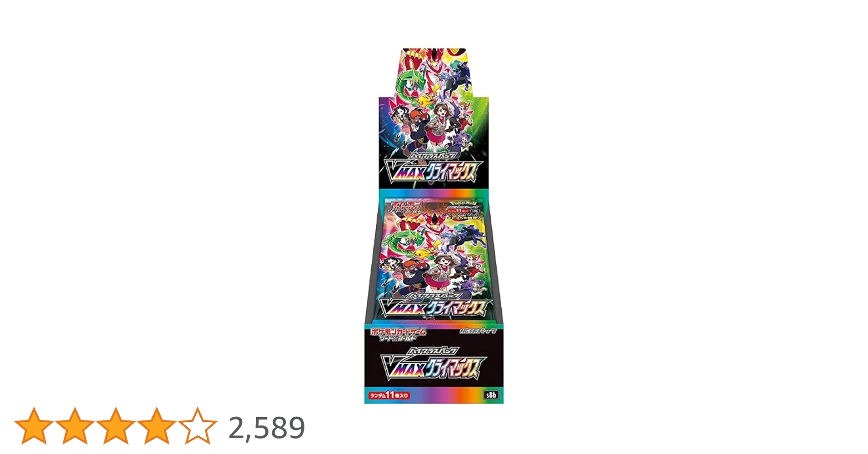The width and height of the screenshot is (868, 454).
Task: Click Pokémon logo on booster pack corner
Action: [462, 202]
